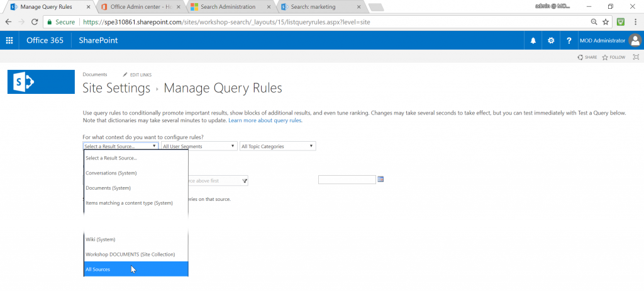Click the date input field
Image resolution: width=644 pixels, height=291 pixels.
(x=347, y=180)
